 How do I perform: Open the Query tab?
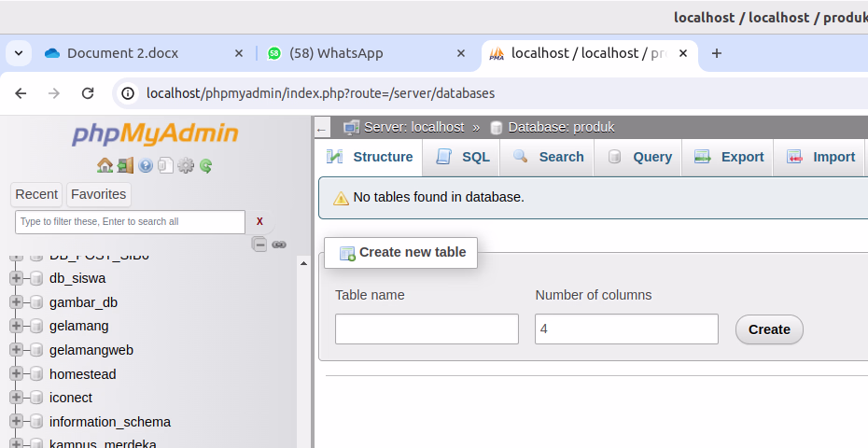(638, 158)
